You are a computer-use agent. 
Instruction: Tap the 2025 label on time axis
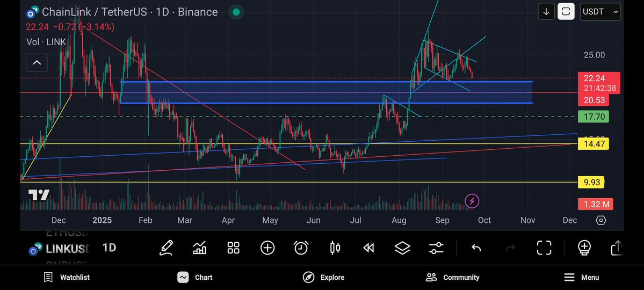[x=102, y=221]
